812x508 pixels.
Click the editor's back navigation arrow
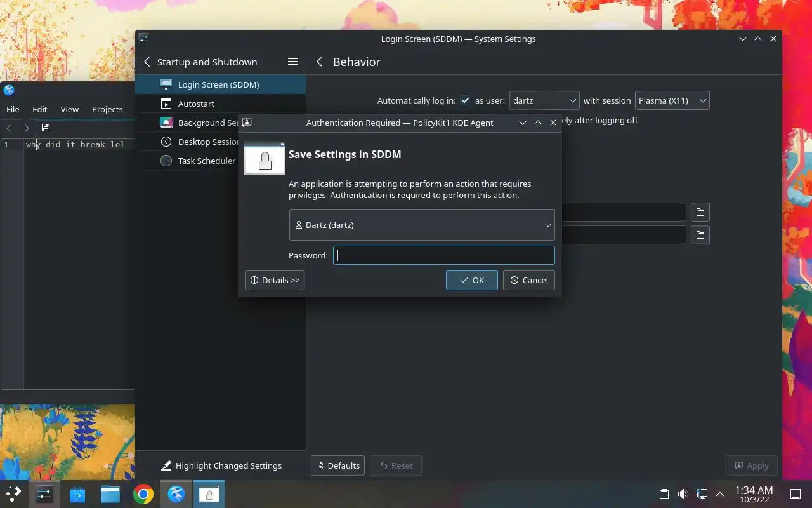(x=9, y=128)
